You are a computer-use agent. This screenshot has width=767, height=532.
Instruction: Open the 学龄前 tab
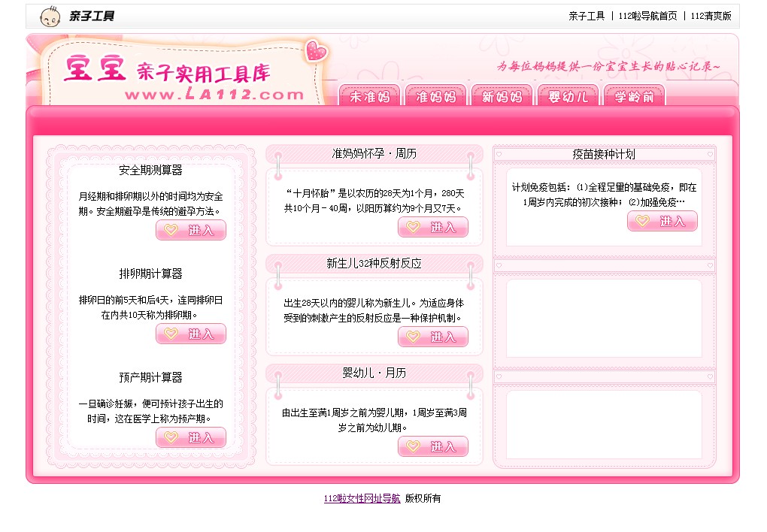(x=634, y=97)
